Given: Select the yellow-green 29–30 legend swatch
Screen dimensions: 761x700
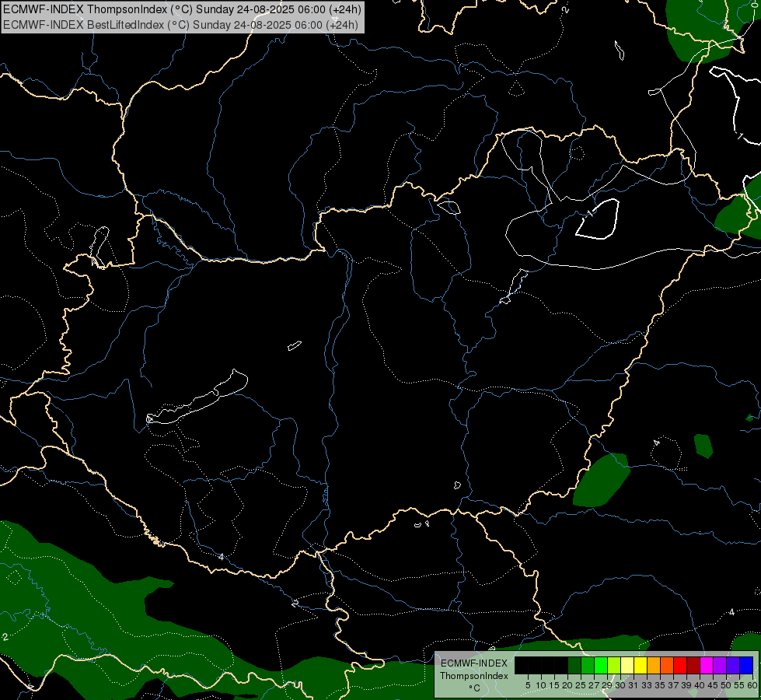Looking at the screenshot, I should click(614, 665).
